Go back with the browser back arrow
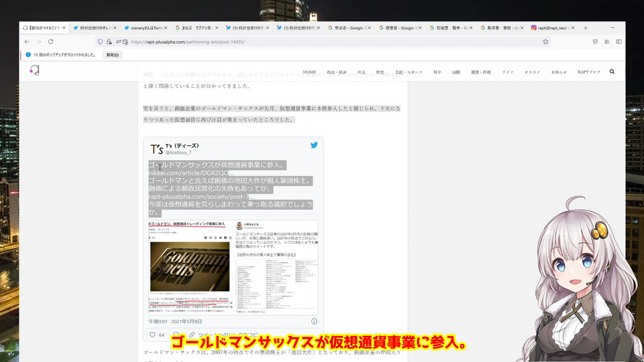Viewport: 644px width, 362px height. [27, 42]
